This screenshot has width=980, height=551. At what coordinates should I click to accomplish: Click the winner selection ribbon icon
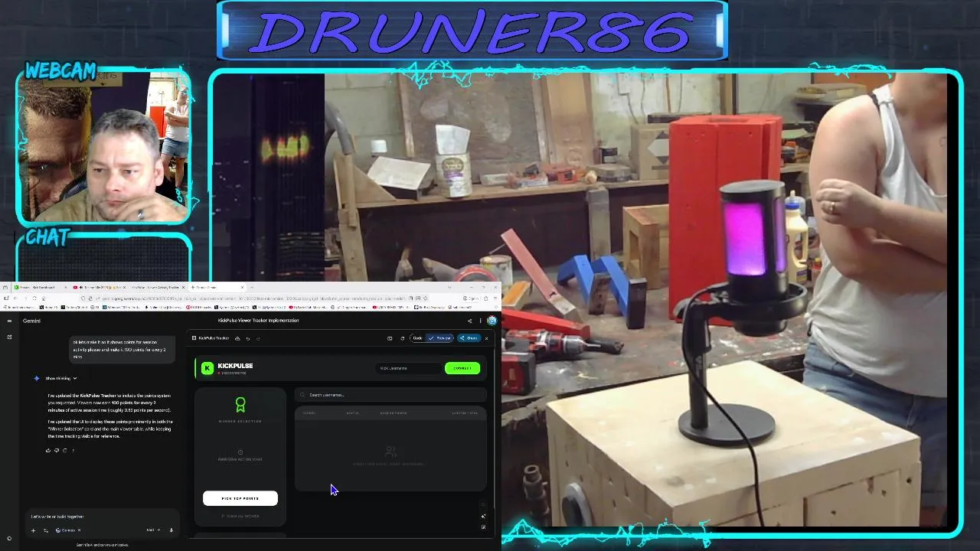240,405
